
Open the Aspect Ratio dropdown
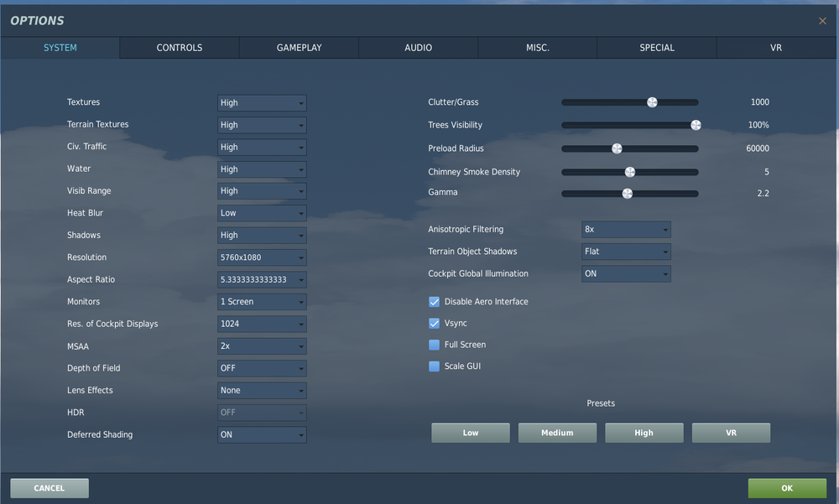tap(262, 280)
